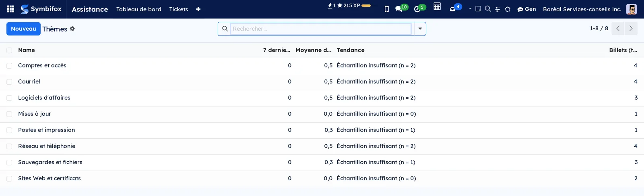
Task: Open the mobile phone icon
Action: pyautogui.click(x=387, y=9)
